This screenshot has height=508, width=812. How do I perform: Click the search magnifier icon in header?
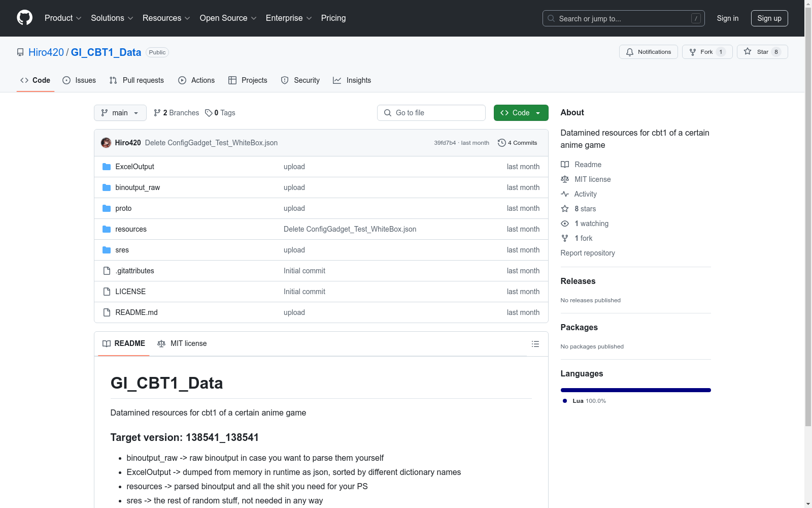pos(551,18)
